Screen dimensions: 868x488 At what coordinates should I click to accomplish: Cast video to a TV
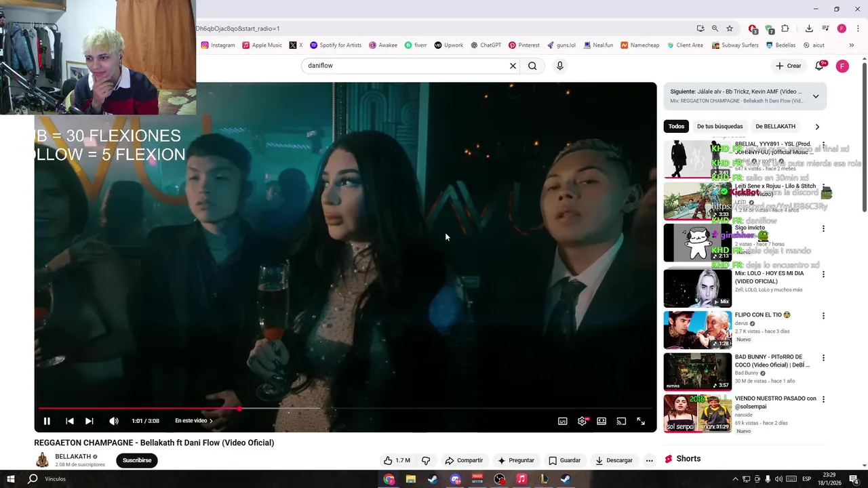pyautogui.click(x=621, y=421)
